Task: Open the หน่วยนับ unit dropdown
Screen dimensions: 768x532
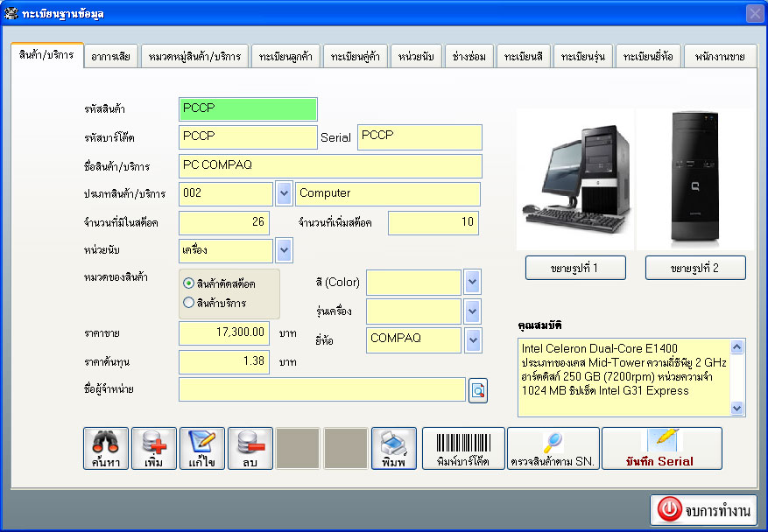Action: coord(284,250)
